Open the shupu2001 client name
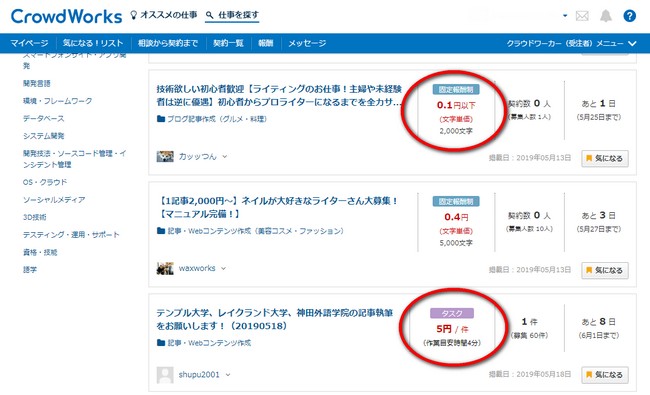 [199, 375]
